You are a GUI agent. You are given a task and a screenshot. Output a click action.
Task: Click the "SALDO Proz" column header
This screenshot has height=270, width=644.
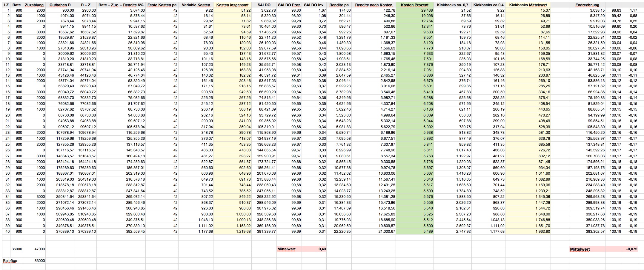pyautogui.click(x=289, y=5)
